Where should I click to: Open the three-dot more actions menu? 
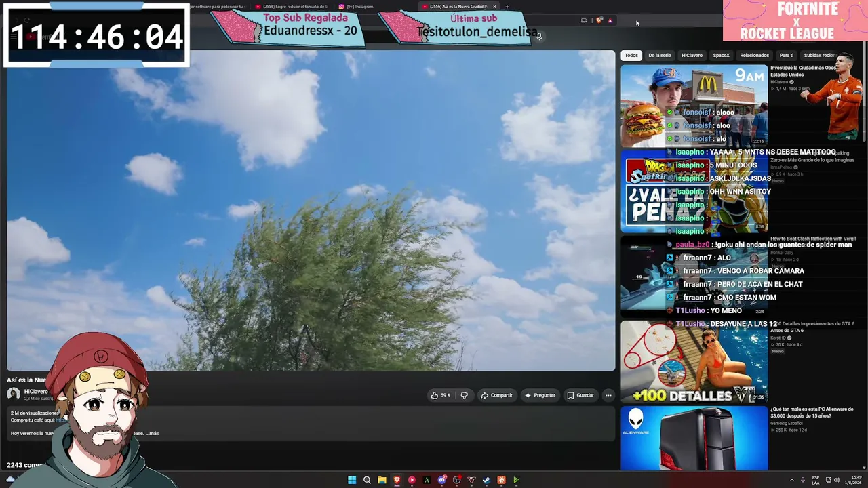click(608, 395)
